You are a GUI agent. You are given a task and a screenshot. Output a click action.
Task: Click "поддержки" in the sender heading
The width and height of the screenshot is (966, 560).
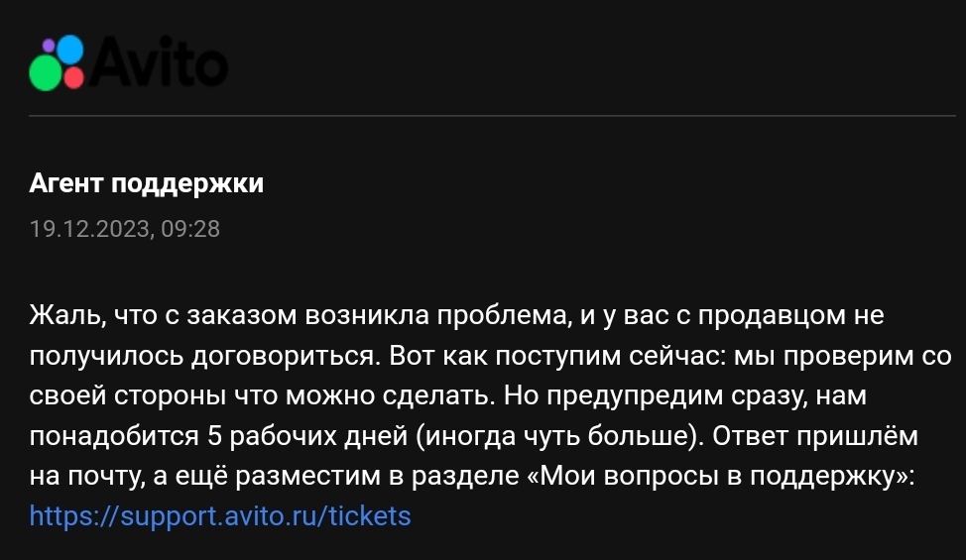[187, 184]
